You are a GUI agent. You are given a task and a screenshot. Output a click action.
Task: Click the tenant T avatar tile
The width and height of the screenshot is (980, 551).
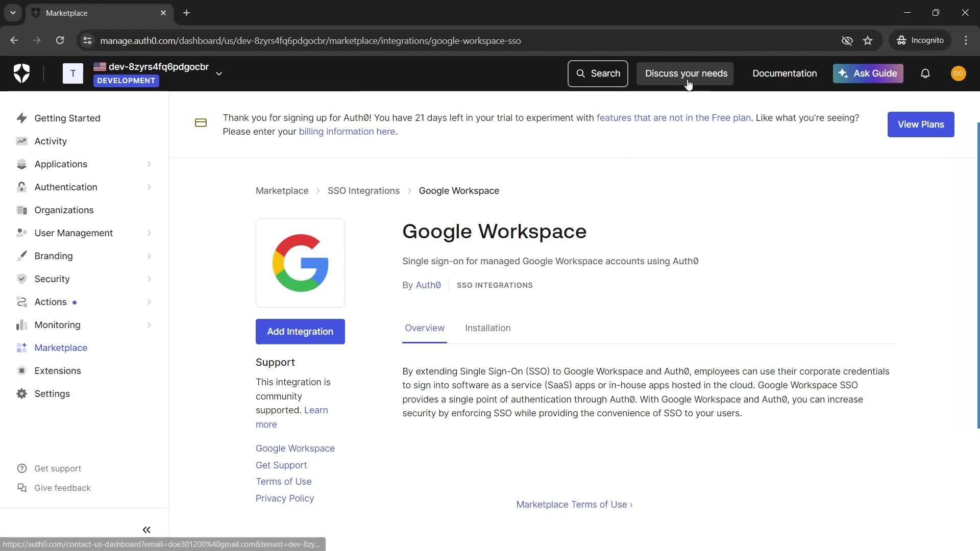pyautogui.click(x=73, y=73)
